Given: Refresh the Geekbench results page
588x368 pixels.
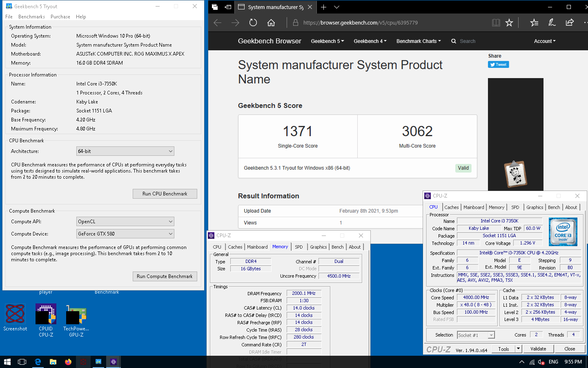Looking at the screenshot, I should [253, 23].
